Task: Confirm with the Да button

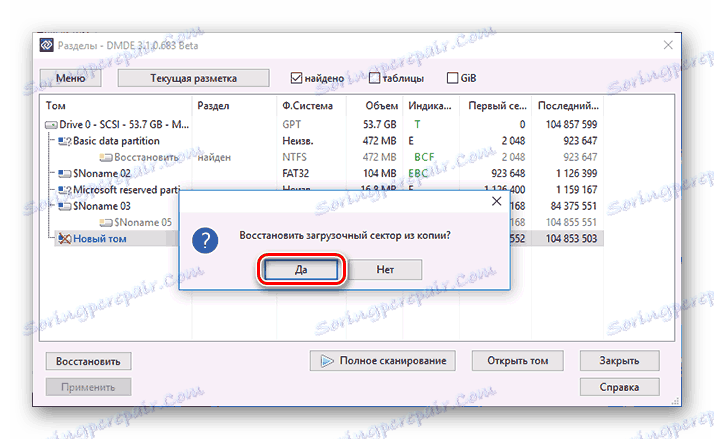Action: (301, 270)
